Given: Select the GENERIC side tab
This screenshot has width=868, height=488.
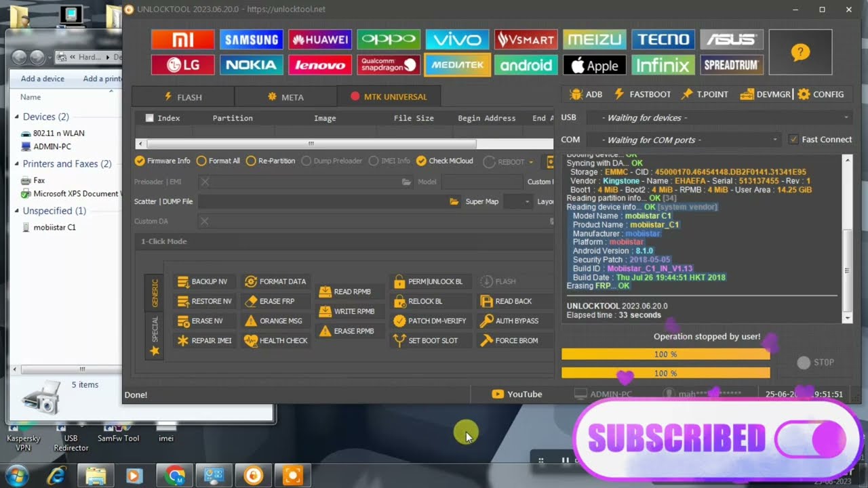Looking at the screenshot, I should click(155, 293).
